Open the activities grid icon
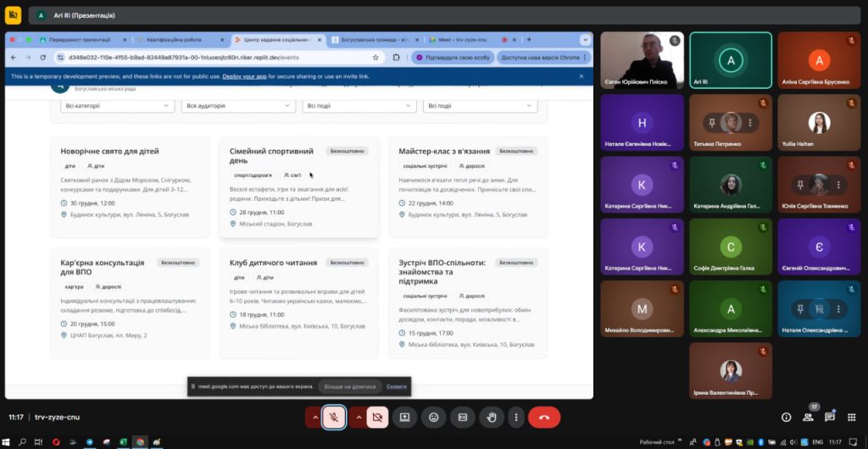Screen dimensions: 868x449 tap(851, 417)
